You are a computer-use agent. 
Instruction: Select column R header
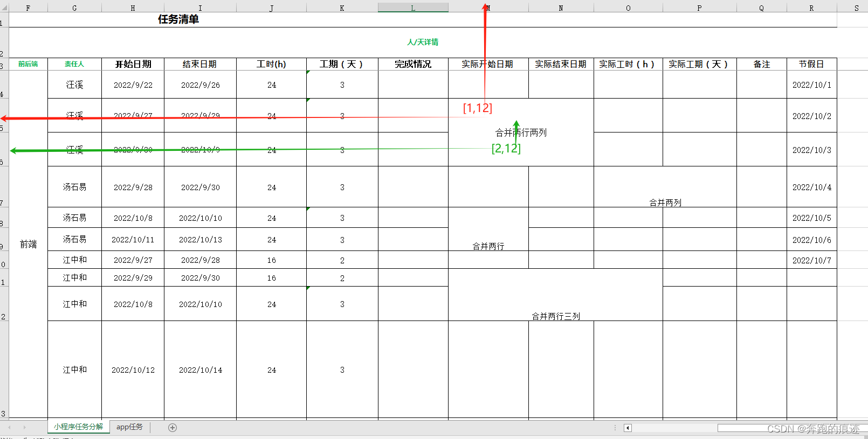[x=811, y=8]
